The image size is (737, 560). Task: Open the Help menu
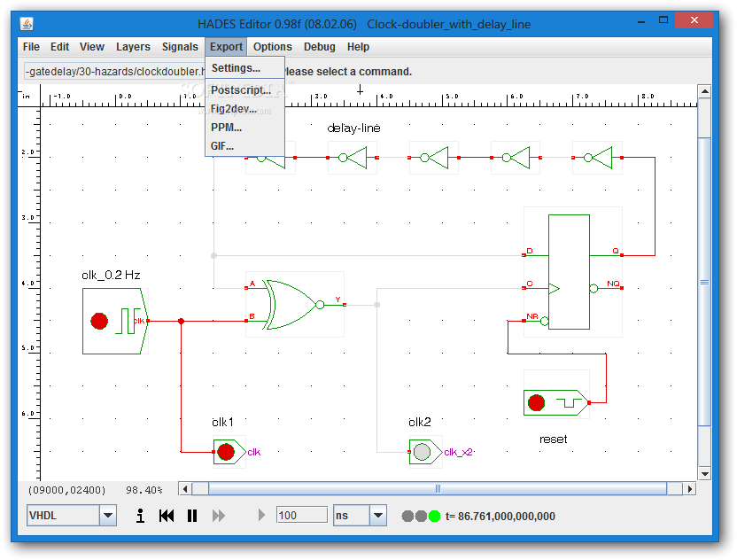coord(358,47)
